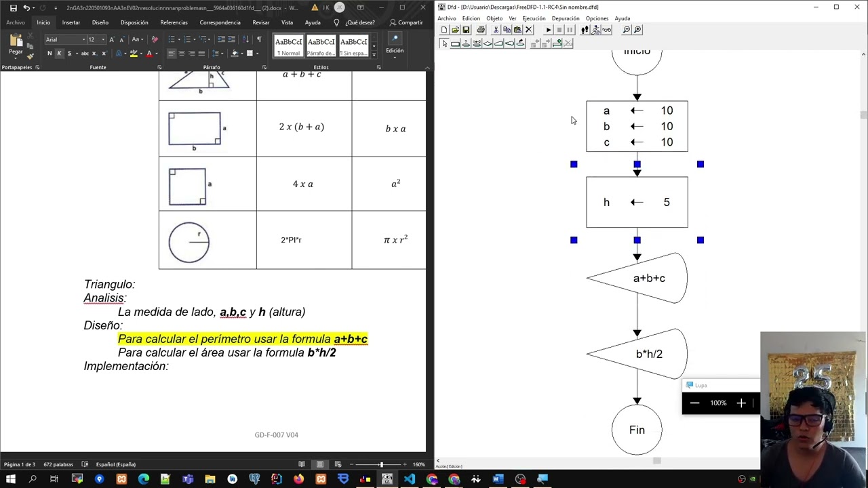Viewport: 868px width, 488px height.
Task: Insert a decision diamond in DFD
Action: coord(488,43)
